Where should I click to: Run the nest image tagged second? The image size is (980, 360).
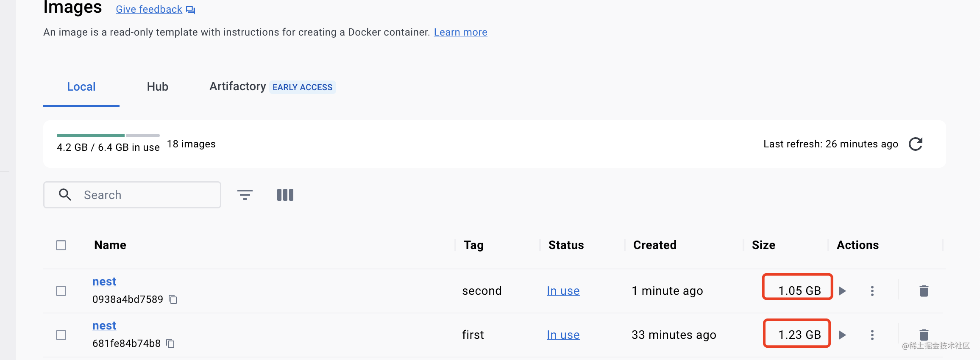click(843, 291)
